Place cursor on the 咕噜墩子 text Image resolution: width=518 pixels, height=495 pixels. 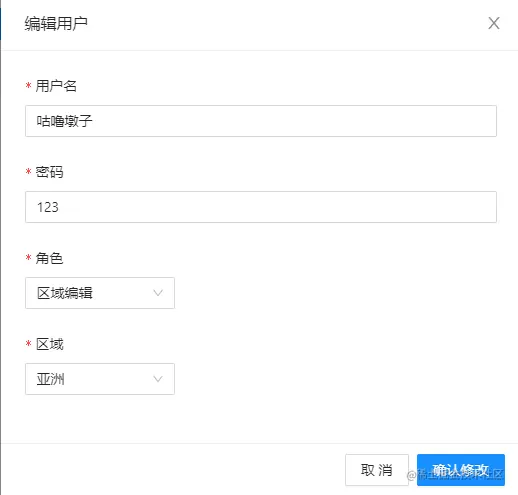point(64,121)
